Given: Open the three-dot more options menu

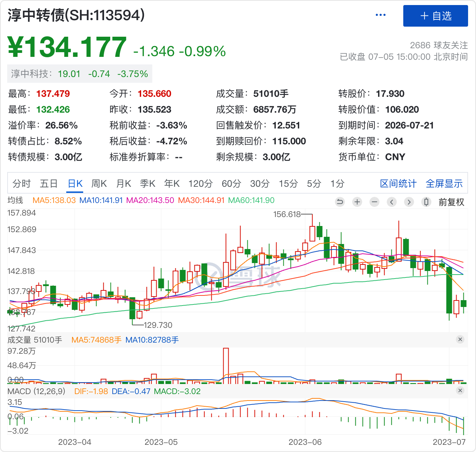Looking at the screenshot, I should click(x=380, y=15).
